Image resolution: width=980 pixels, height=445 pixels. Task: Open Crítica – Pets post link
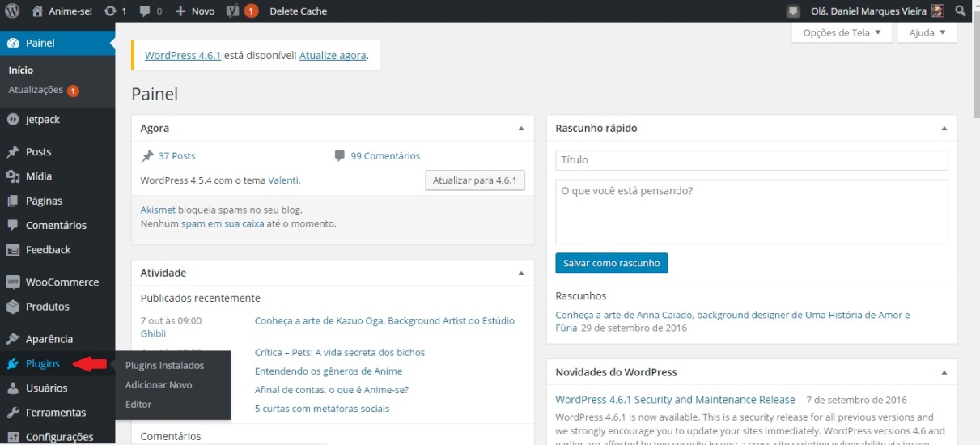tap(340, 352)
